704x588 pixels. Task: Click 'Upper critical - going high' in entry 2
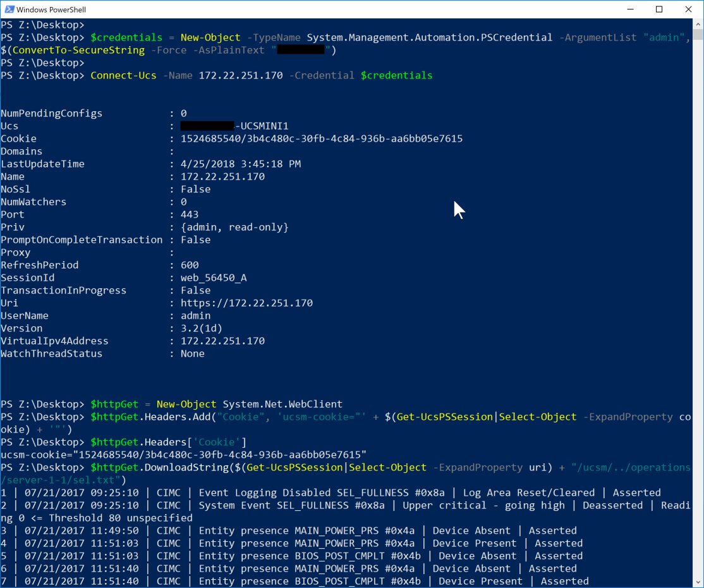pos(483,505)
